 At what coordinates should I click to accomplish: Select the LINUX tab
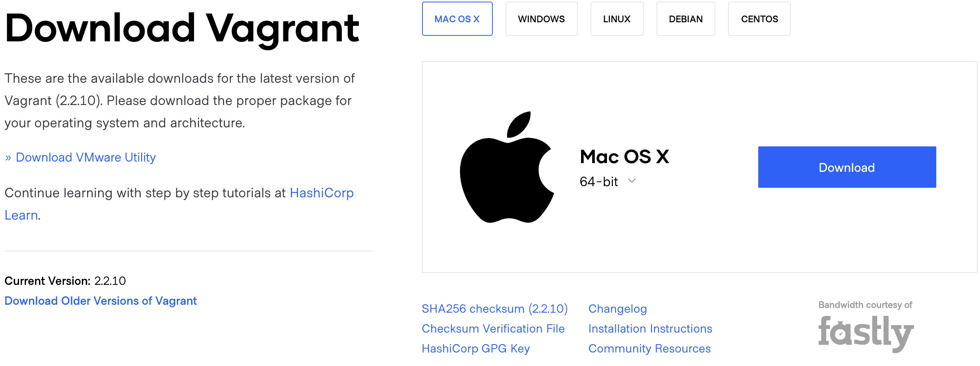617,19
